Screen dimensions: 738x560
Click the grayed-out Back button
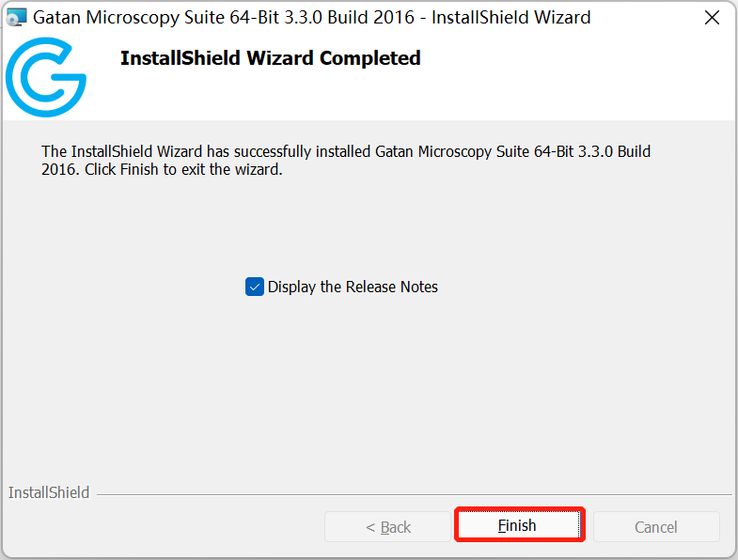pos(388,527)
